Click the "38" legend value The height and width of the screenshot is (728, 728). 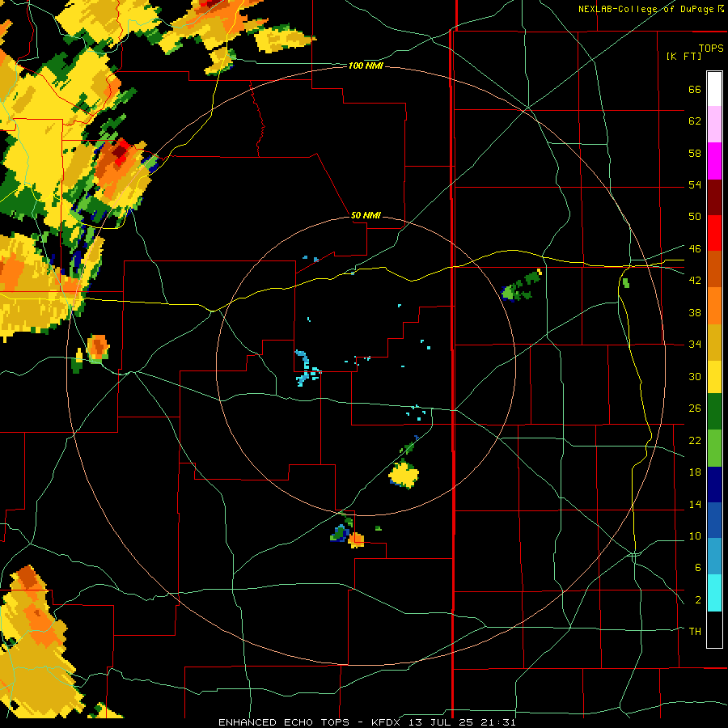695,312
